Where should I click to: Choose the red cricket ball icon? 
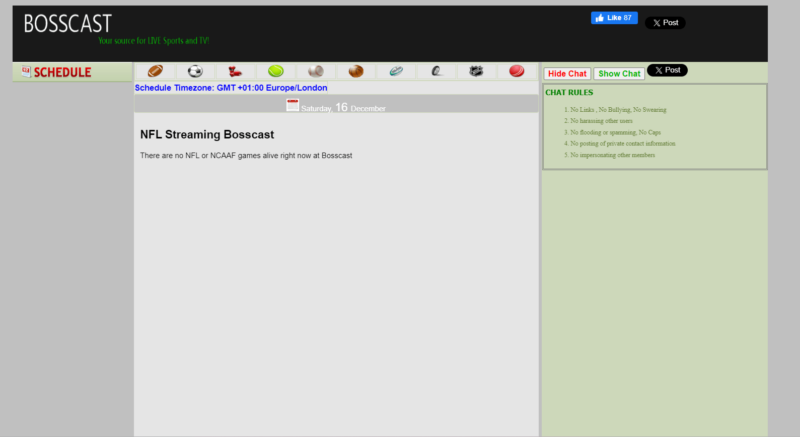tap(516, 71)
